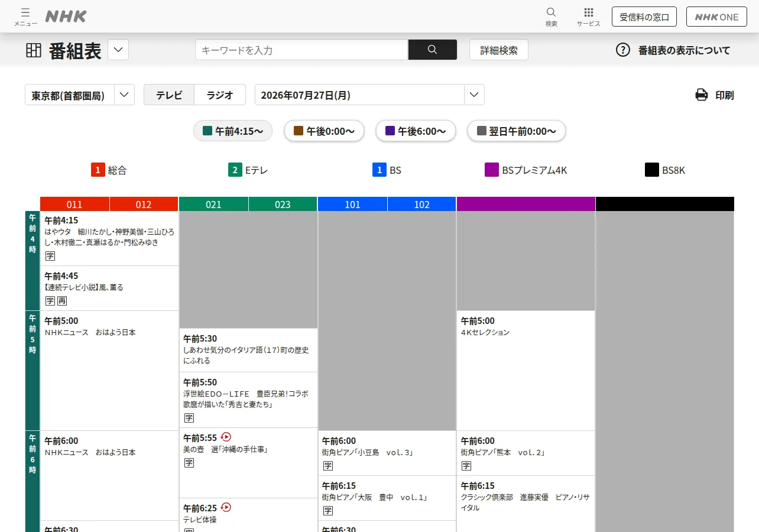Click the キーワードを入力 search field
This screenshot has height=532, width=759.
click(301, 50)
